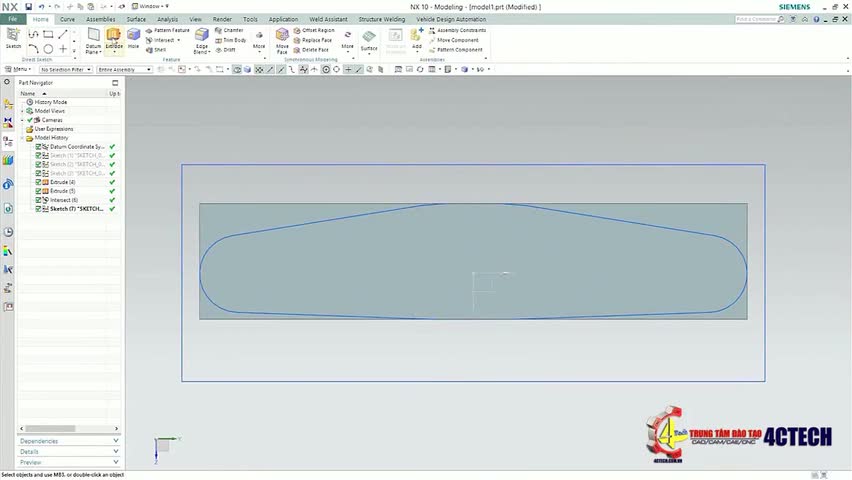Open the Assembly Navigator sidebar tab
852x480 pixels.
pyautogui.click(x=8, y=104)
